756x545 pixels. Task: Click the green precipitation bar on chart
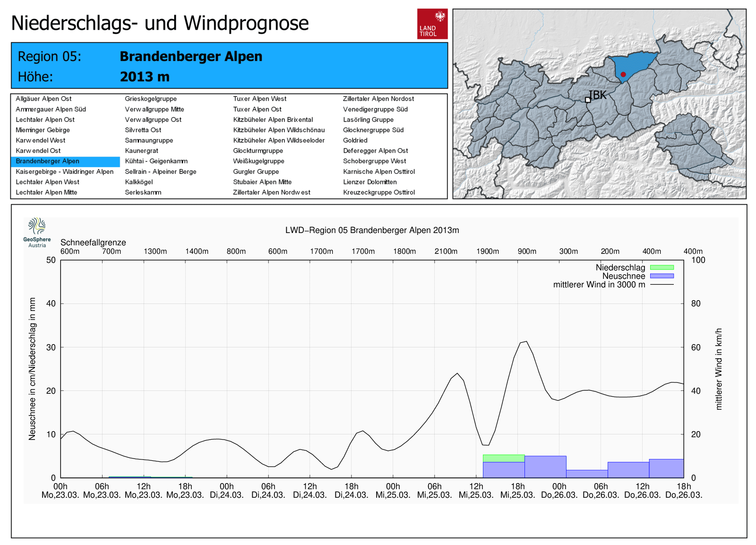coord(503,458)
